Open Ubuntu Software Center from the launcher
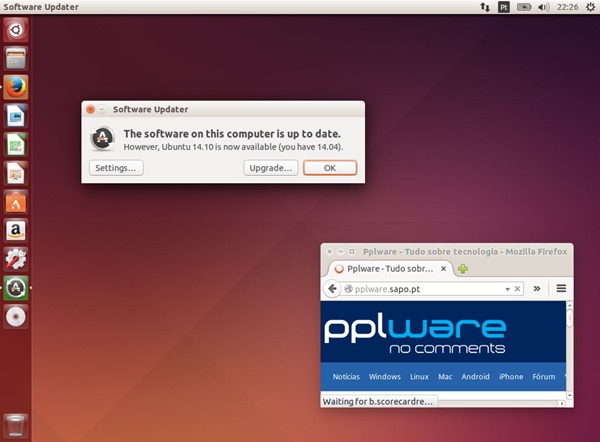Screen dimensions: 600x442 [16, 202]
